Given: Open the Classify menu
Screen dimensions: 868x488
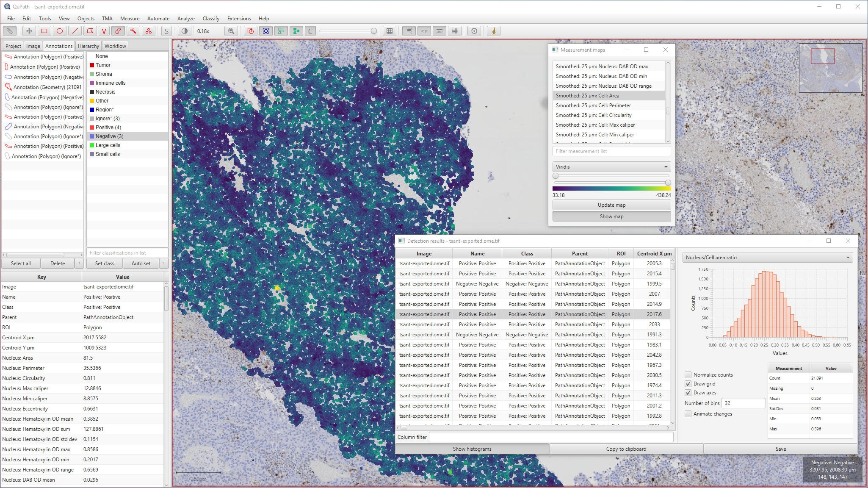Looking at the screenshot, I should (211, 19).
